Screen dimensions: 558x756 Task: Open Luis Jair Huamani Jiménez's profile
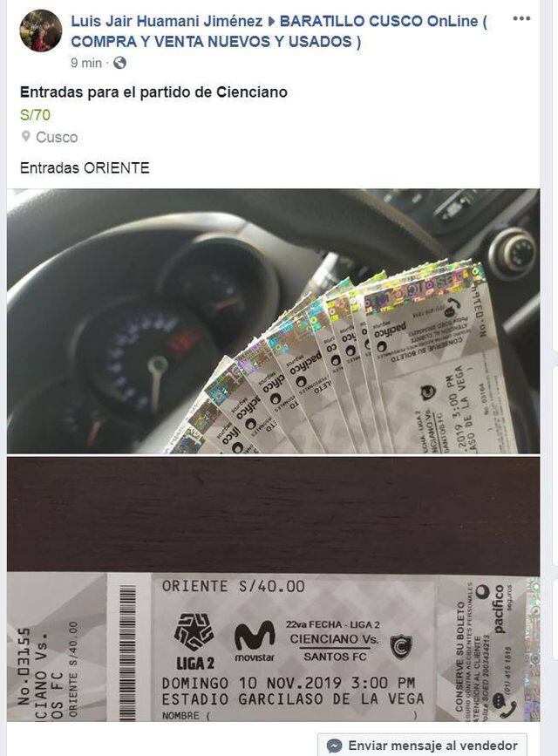coord(167,21)
